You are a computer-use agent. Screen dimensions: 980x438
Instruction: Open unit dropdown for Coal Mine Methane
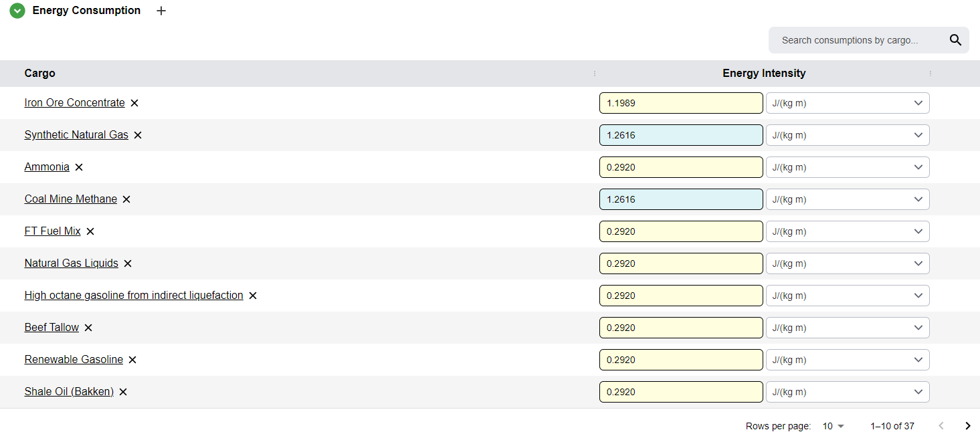click(x=848, y=199)
